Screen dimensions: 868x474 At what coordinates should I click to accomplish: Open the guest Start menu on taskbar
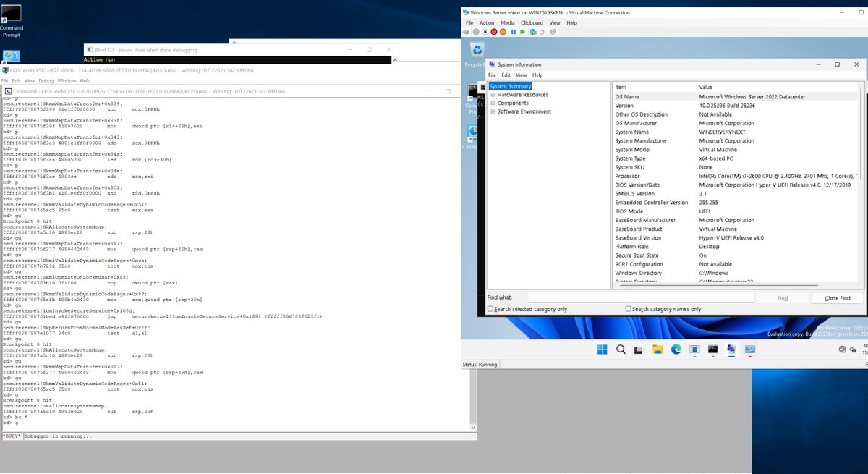pyautogui.click(x=602, y=350)
